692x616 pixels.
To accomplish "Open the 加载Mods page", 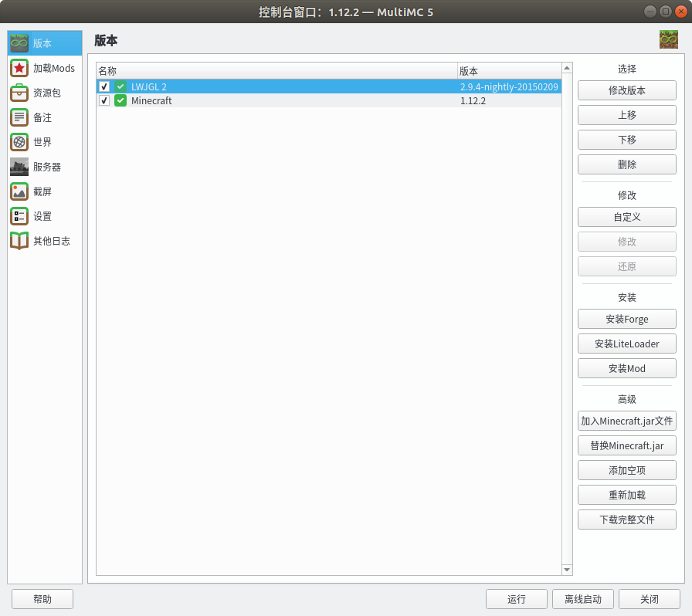I will click(45, 68).
